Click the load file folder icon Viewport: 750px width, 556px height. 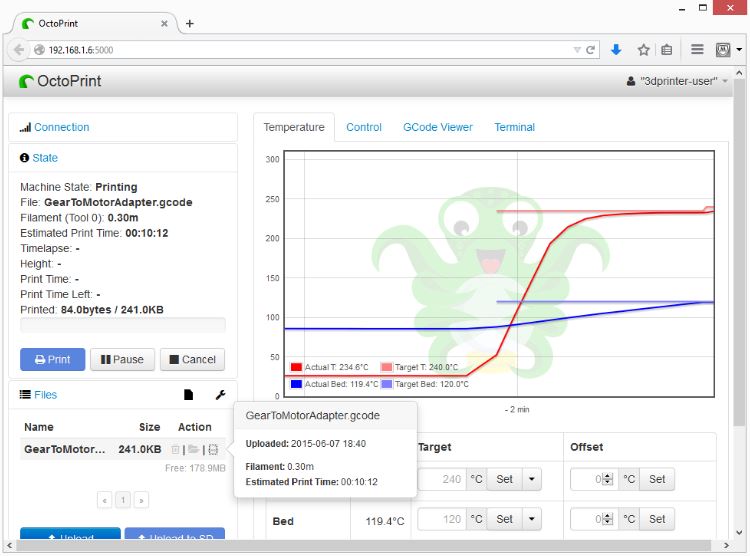click(x=194, y=450)
